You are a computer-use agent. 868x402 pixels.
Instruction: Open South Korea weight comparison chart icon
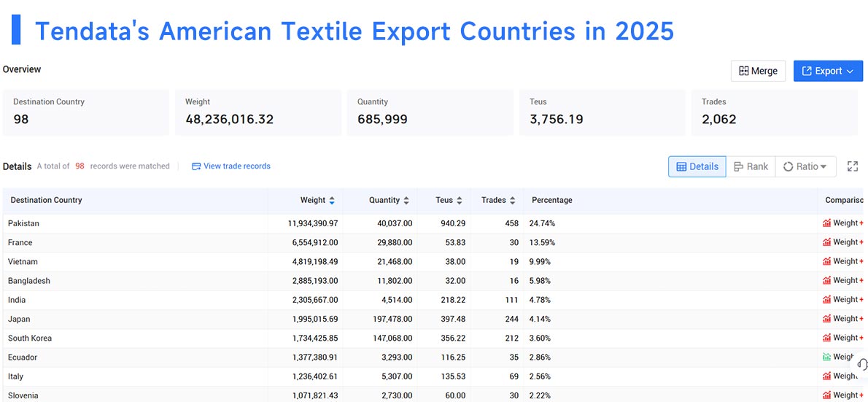pyautogui.click(x=826, y=338)
